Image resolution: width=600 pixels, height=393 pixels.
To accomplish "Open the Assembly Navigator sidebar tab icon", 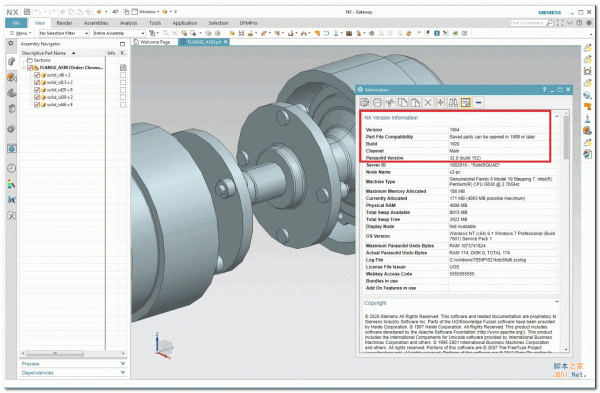I will point(11,62).
